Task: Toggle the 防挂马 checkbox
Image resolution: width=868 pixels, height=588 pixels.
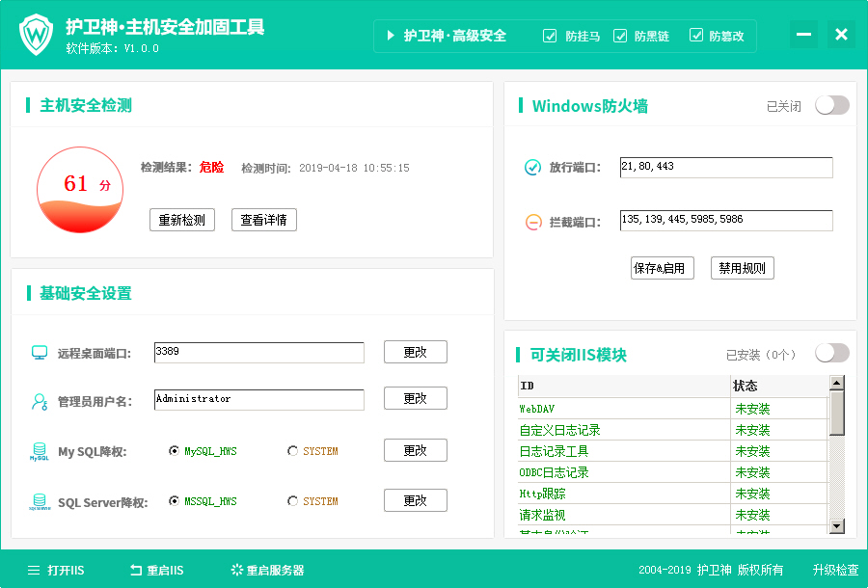Action: point(550,36)
